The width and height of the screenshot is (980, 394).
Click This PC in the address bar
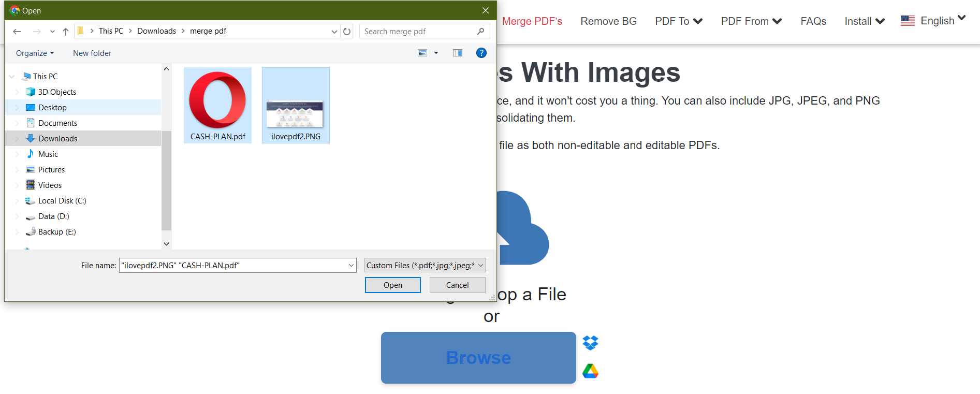click(x=111, y=31)
